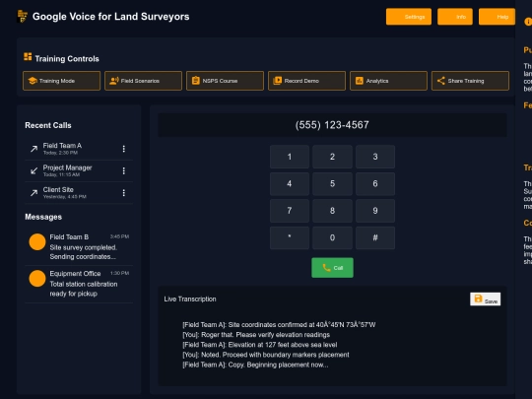The image size is (532, 399).
Task: Click the phone number display field
Action: pos(333,125)
